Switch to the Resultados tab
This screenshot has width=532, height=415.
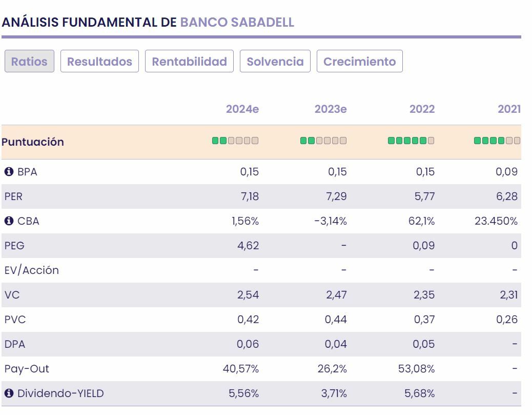point(99,62)
